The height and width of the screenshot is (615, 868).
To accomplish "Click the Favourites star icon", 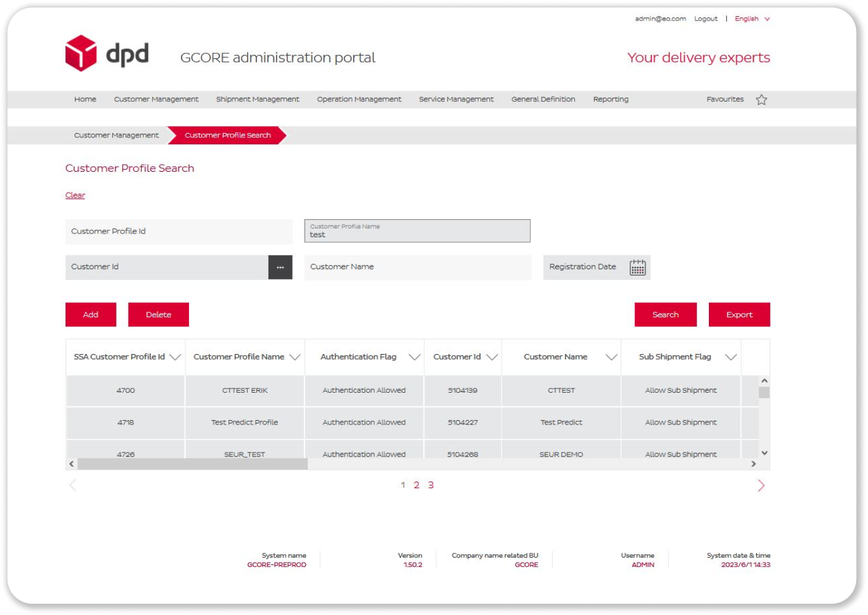I will click(x=761, y=99).
